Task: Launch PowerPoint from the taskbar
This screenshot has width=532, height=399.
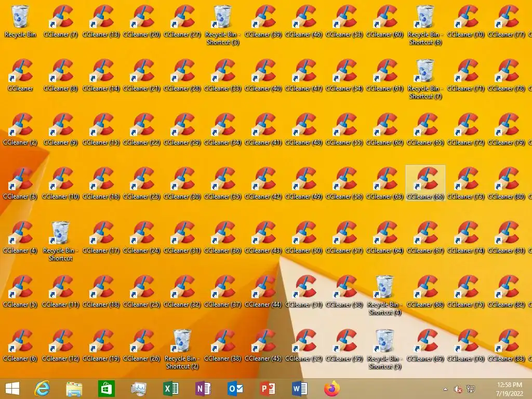Action: [268, 389]
